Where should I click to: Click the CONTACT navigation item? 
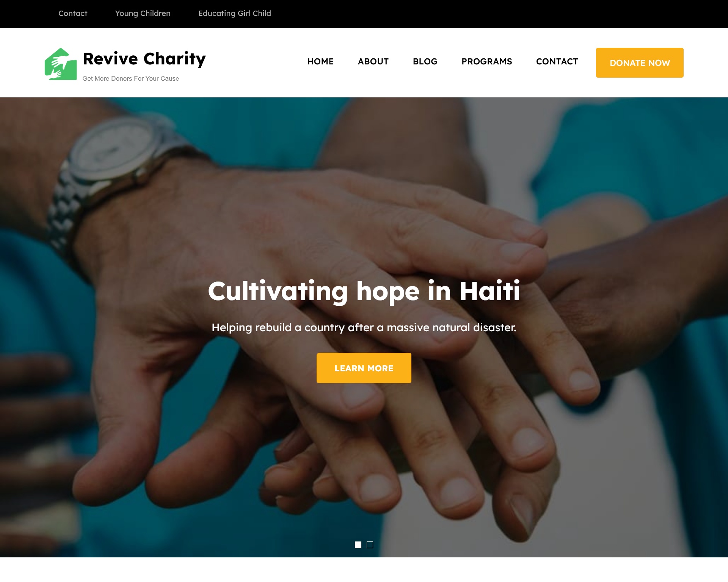557,61
